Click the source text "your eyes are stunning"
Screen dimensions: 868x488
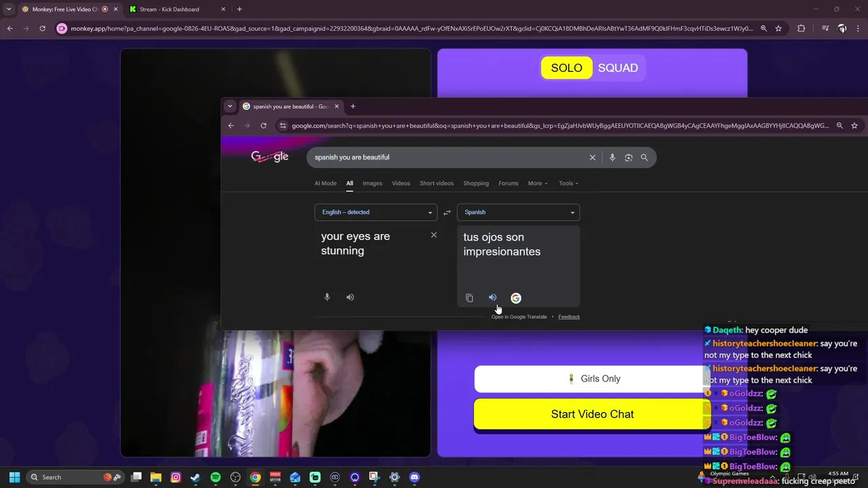coord(355,243)
